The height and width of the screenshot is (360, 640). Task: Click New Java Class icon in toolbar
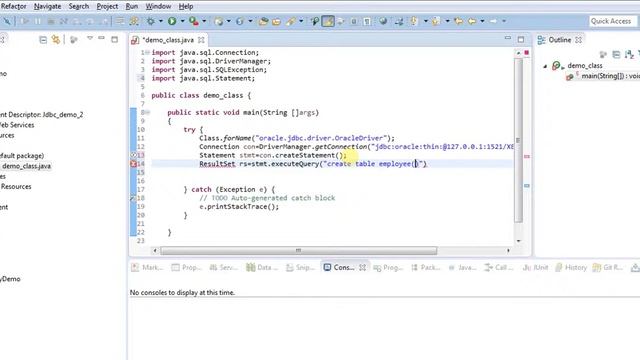(240, 21)
